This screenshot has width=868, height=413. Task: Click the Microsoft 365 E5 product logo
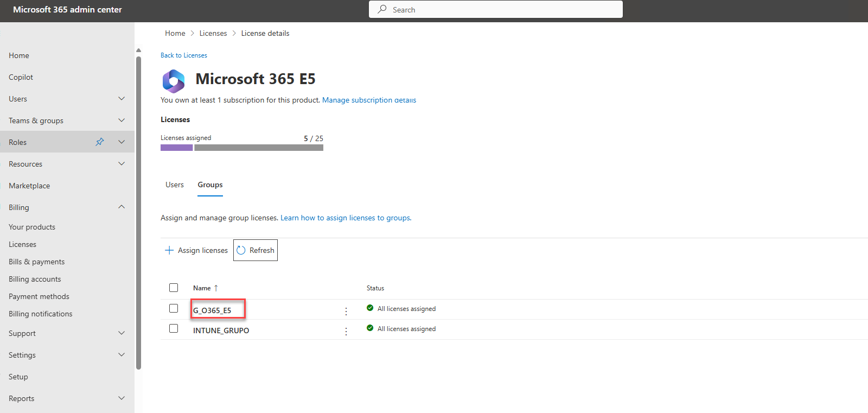[x=174, y=81]
